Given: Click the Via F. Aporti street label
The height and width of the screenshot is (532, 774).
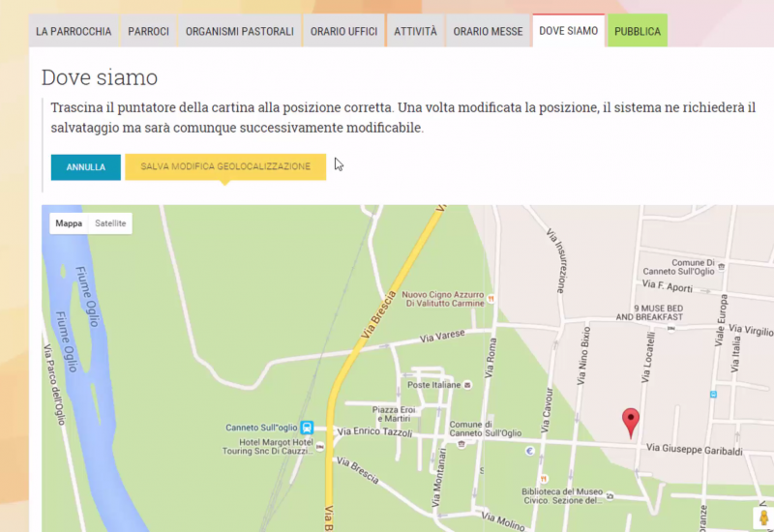Looking at the screenshot, I should point(668,285).
